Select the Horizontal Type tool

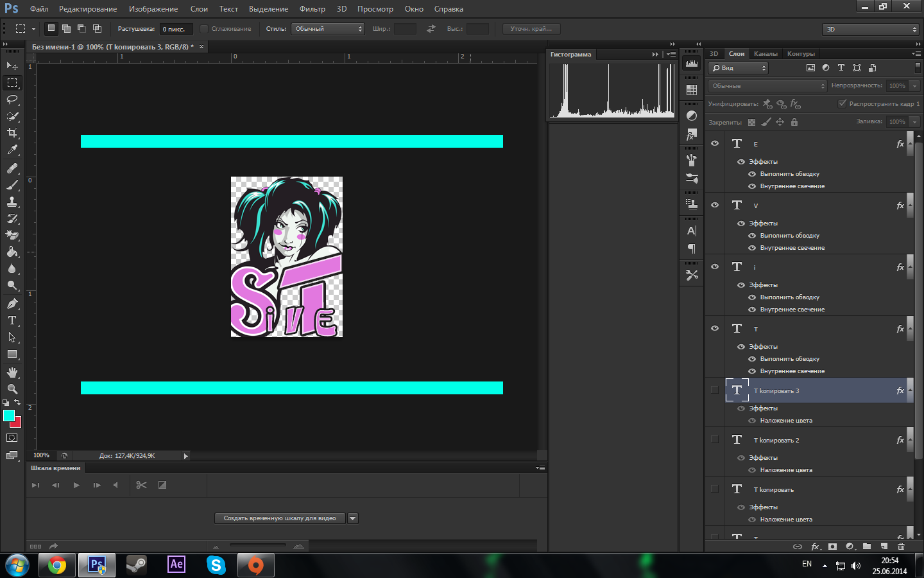pyautogui.click(x=12, y=320)
